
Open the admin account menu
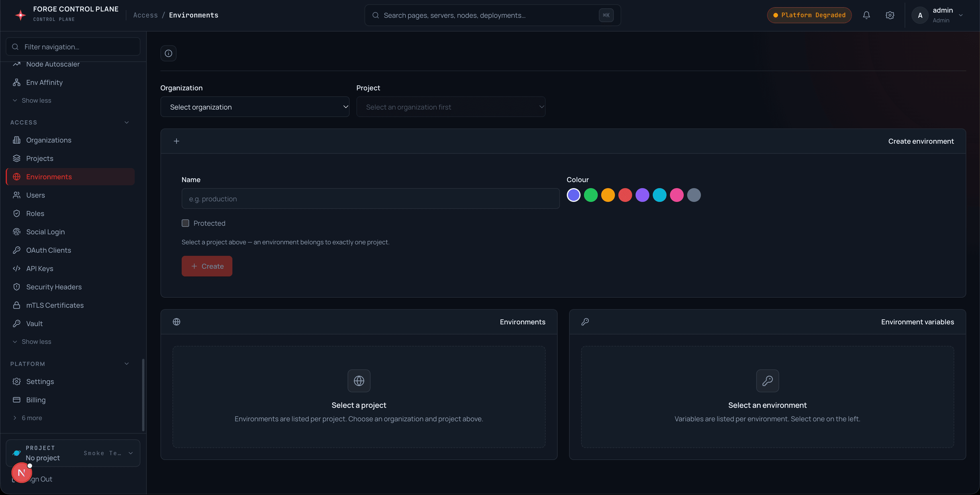coord(937,15)
